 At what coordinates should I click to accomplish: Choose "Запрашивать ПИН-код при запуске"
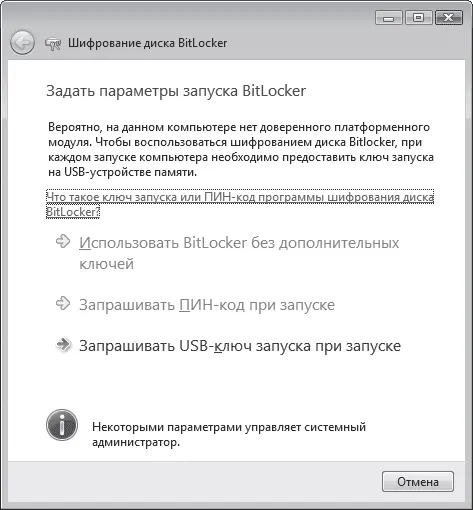click(207, 305)
